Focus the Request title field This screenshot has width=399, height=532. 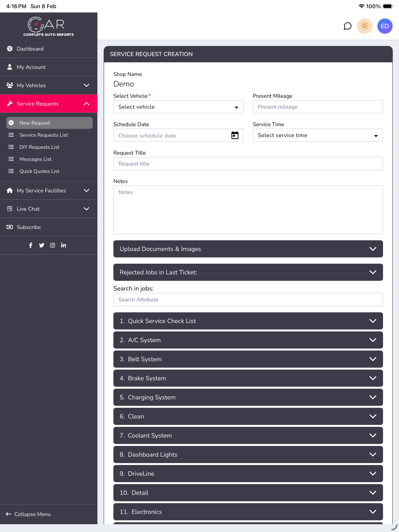248,164
